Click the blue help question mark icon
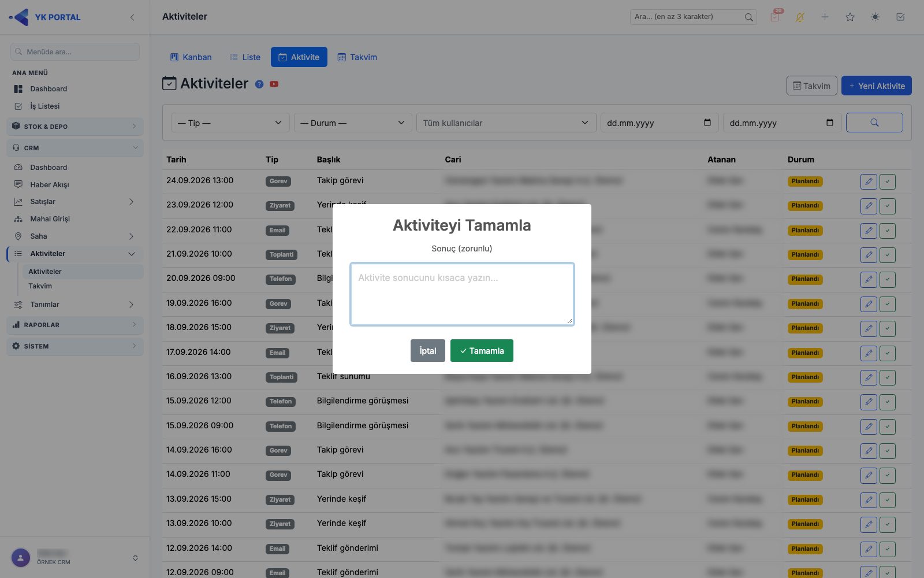This screenshot has width=924, height=578. [x=259, y=84]
